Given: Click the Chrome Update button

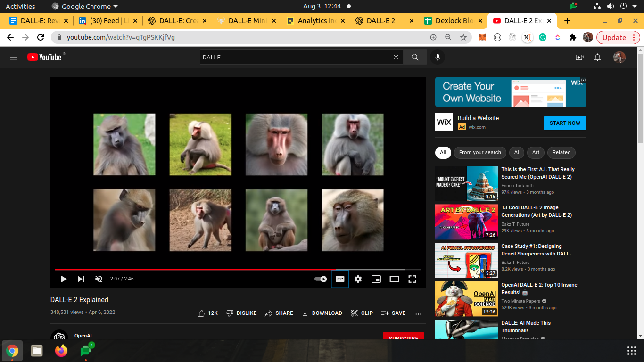Looking at the screenshot, I should (x=614, y=37).
